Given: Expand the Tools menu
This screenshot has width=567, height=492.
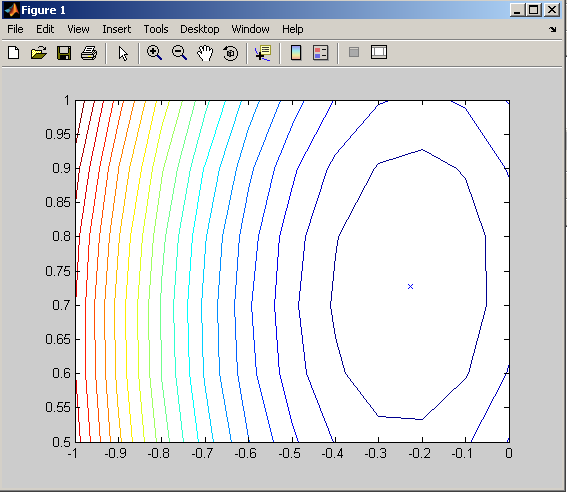Looking at the screenshot, I should click(156, 29).
